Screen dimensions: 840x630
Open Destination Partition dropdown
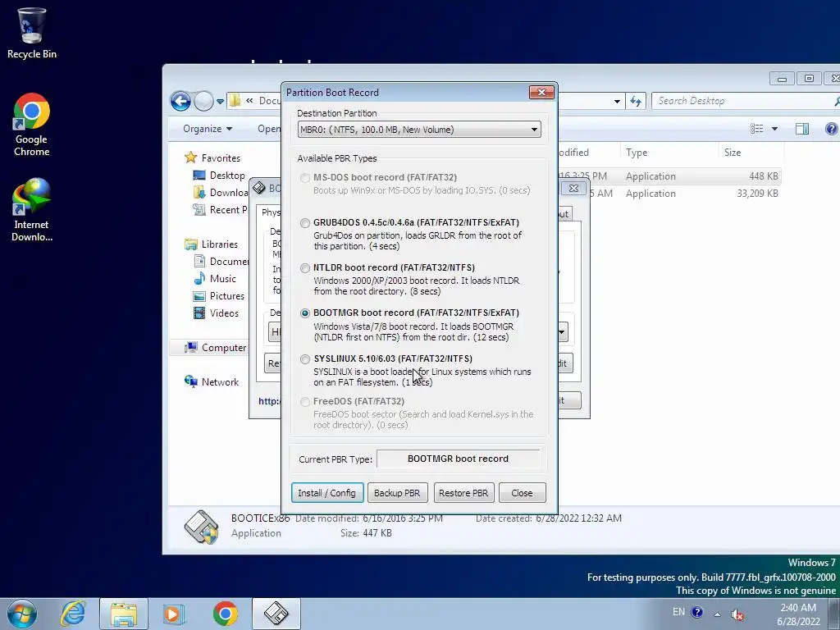[419, 130]
